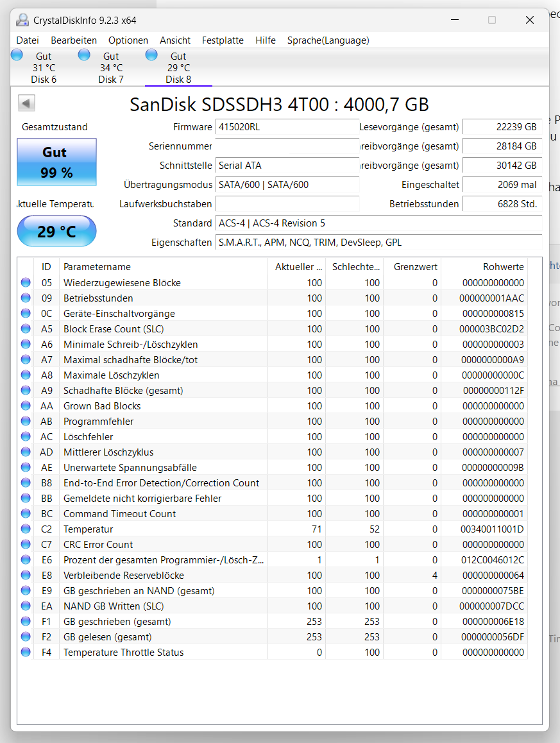Click the empty Laufwerksbuchstaben field
Screen dimensions: 560x743
pos(287,204)
